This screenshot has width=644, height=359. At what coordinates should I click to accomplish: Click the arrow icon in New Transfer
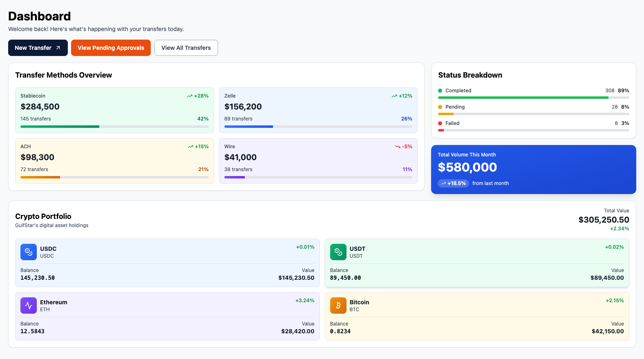click(x=58, y=48)
